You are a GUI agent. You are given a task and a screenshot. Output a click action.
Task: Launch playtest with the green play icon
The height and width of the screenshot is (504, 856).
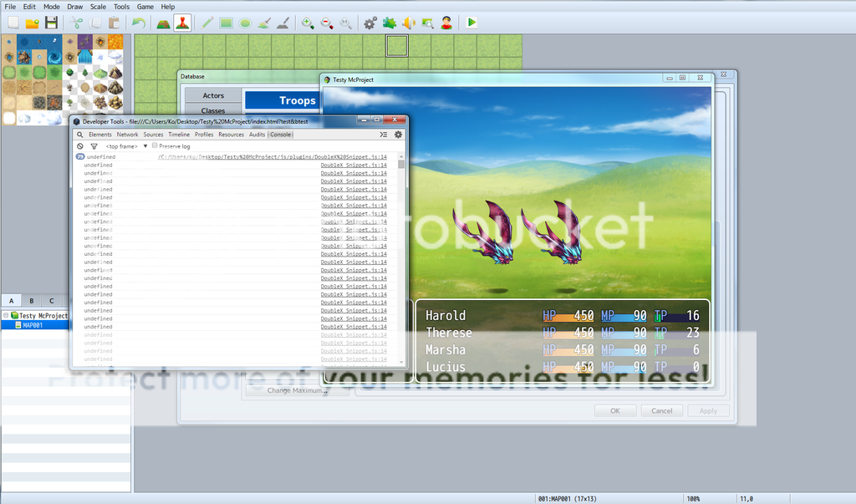(x=471, y=23)
